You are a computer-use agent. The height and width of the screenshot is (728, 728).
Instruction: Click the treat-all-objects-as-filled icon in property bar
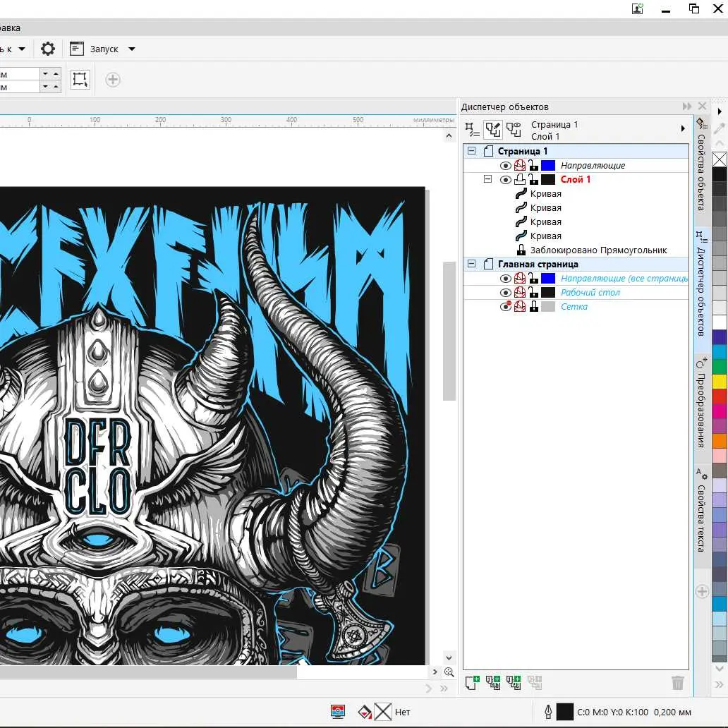point(80,80)
